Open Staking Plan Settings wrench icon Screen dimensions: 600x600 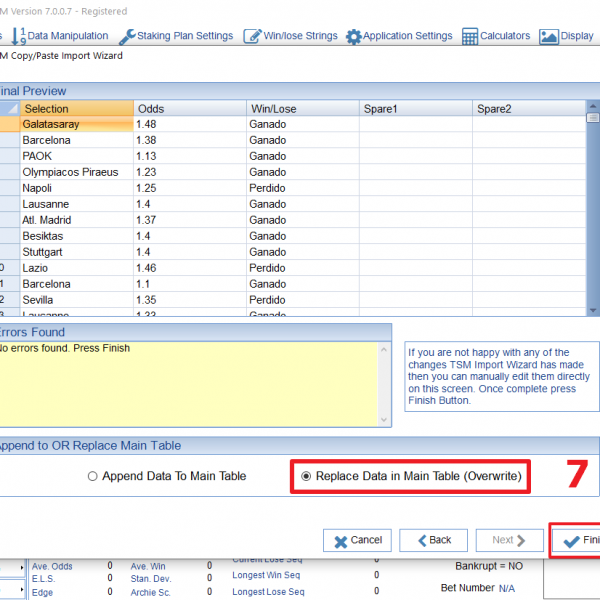click(127, 37)
